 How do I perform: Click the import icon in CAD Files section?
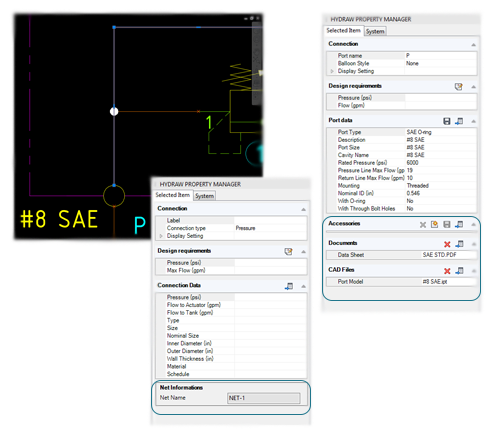pos(460,271)
